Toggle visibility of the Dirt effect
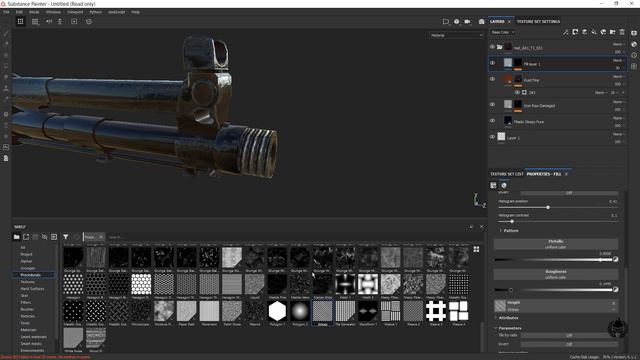 point(517,93)
